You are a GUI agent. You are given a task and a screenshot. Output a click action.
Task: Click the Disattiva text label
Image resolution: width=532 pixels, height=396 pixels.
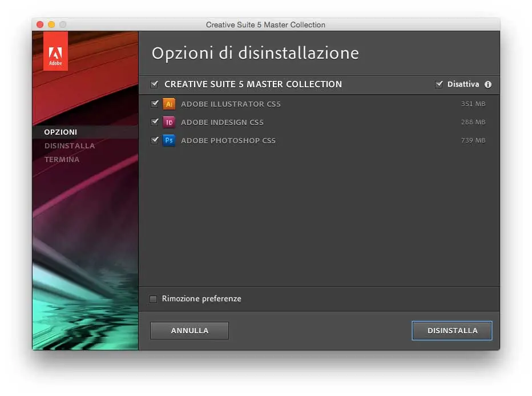point(464,84)
